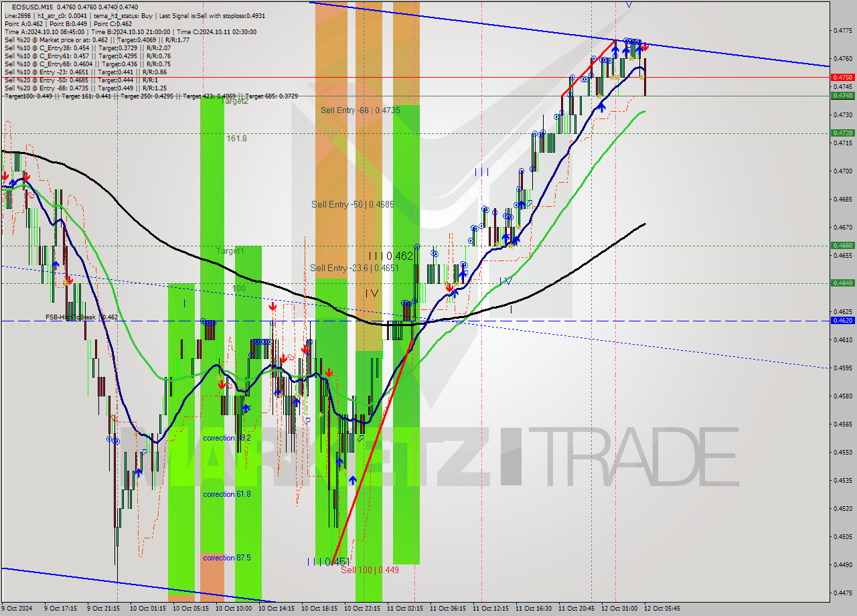
Task: Select the '12 Oct 05:45' time label
Action: tap(661, 609)
